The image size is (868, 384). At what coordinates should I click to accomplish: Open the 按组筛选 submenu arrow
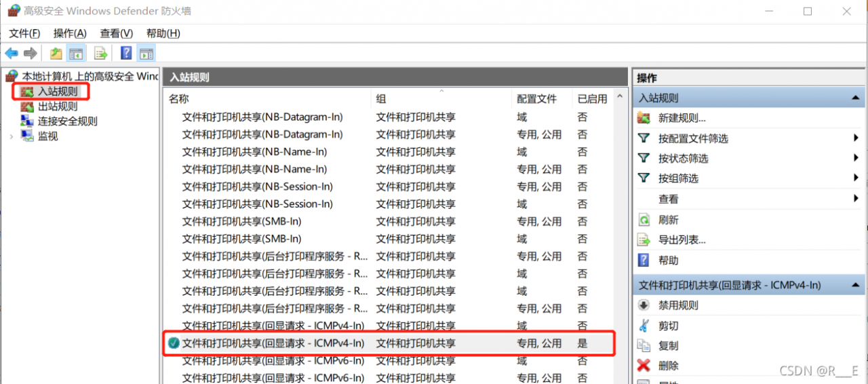(856, 178)
